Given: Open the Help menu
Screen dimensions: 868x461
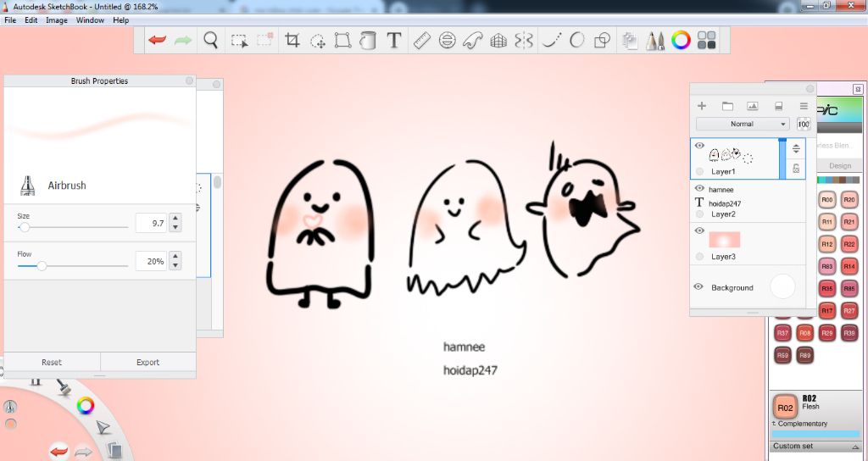Looking at the screenshot, I should click(120, 20).
